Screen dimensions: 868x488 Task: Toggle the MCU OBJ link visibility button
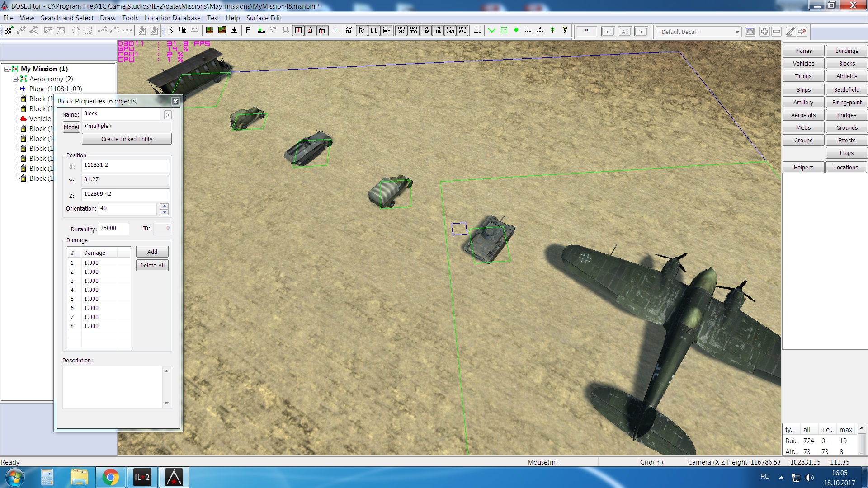click(x=401, y=30)
